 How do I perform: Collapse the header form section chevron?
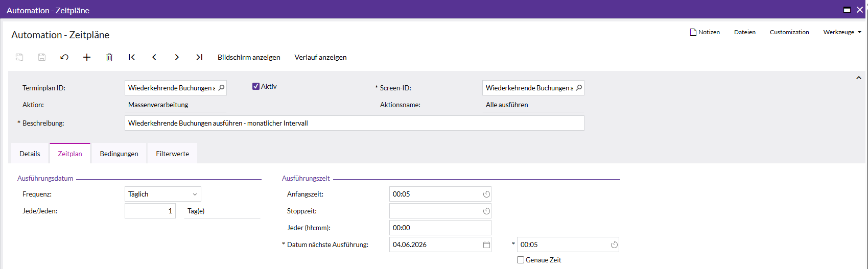pyautogui.click(x=859, y=78)
